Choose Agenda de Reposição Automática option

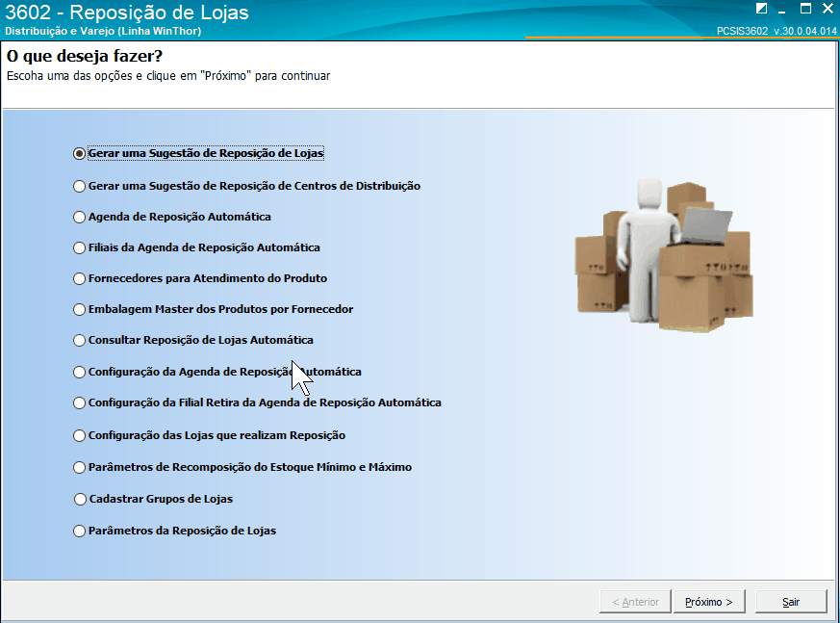(172, 218)
